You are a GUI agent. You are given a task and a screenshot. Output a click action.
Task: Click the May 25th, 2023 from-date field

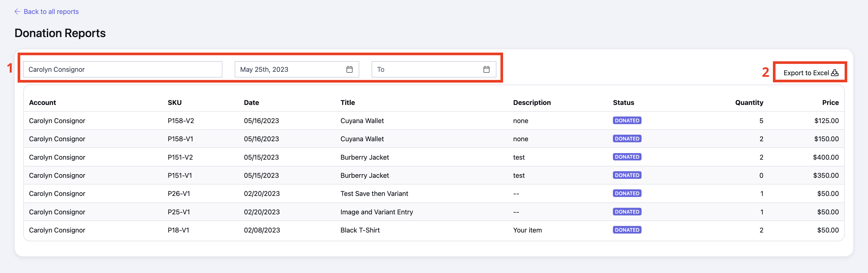pyautogui.click(x=297, y=69)
